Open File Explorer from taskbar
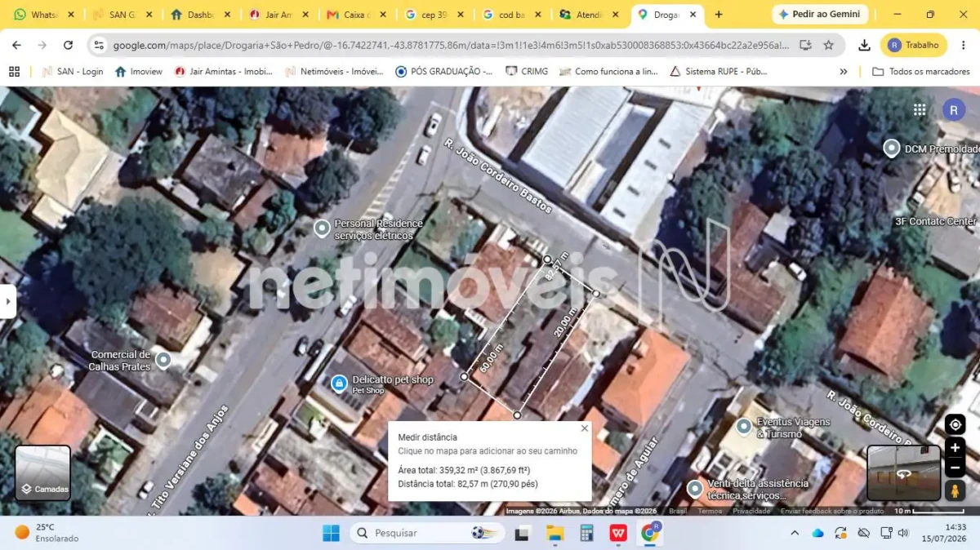Screen dimensions: 980x550 (x=555, y=533)
